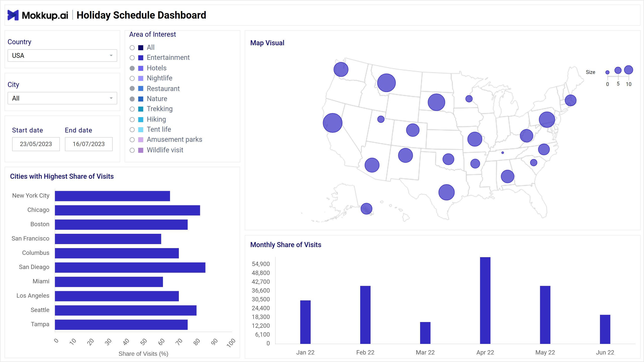The image size is (644, 362).
Task: Click the Chicago bar
Action: (x=128, y=210)
